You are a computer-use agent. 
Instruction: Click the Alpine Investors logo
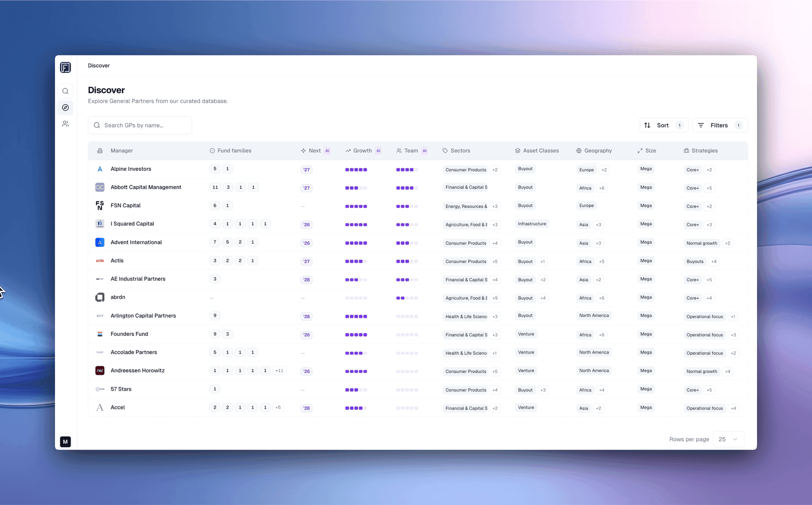click(100, 169)
